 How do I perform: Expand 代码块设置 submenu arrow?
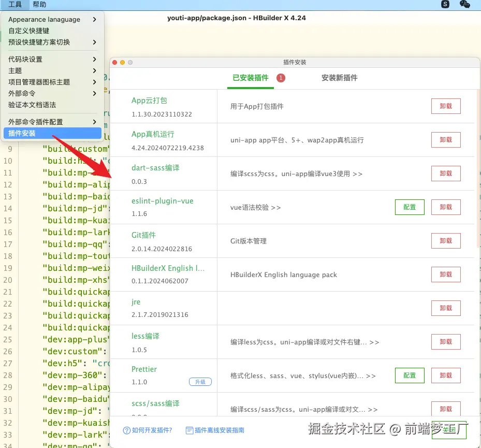tap(94, 59)
